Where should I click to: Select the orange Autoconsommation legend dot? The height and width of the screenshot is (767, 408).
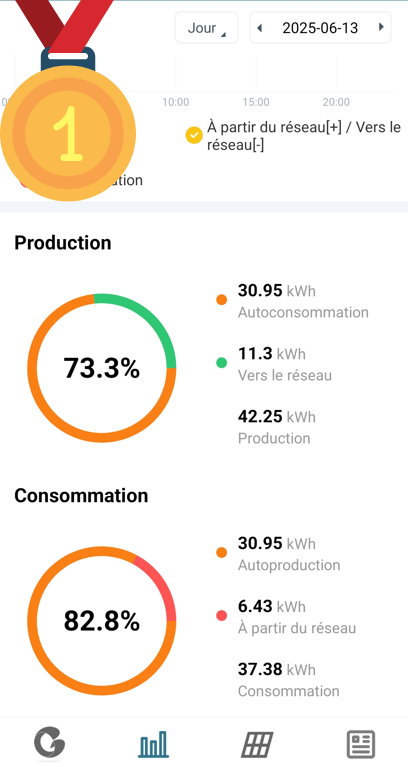coord(222,299)
